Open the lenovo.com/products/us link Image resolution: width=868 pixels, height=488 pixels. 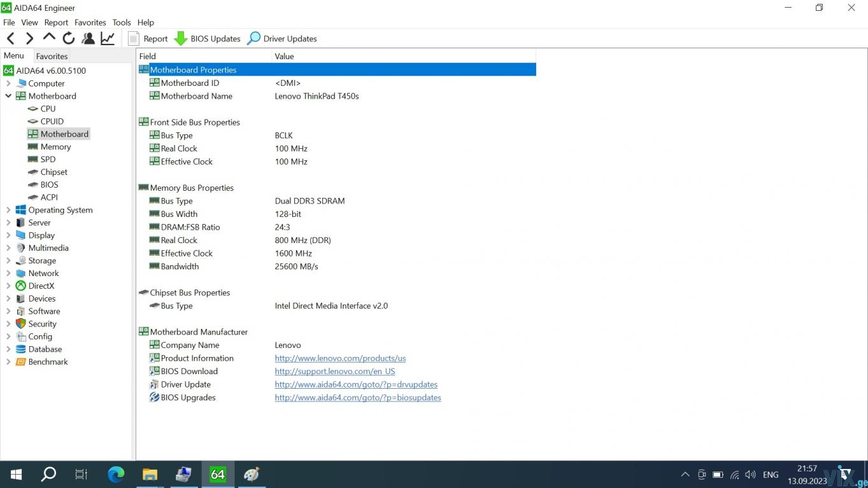coord(340,358)
